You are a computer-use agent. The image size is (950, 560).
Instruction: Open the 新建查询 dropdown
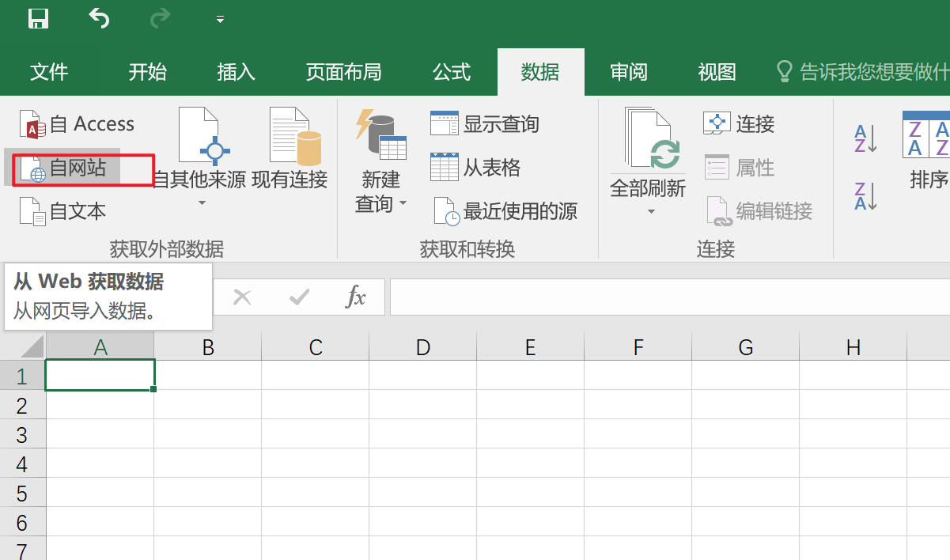[x=380, y=161]
